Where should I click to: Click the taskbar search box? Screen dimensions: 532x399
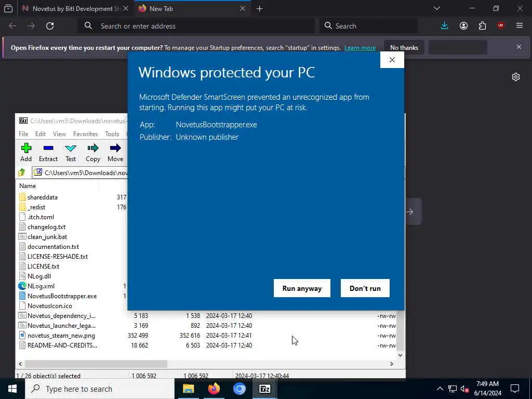[x=100, y=389]
